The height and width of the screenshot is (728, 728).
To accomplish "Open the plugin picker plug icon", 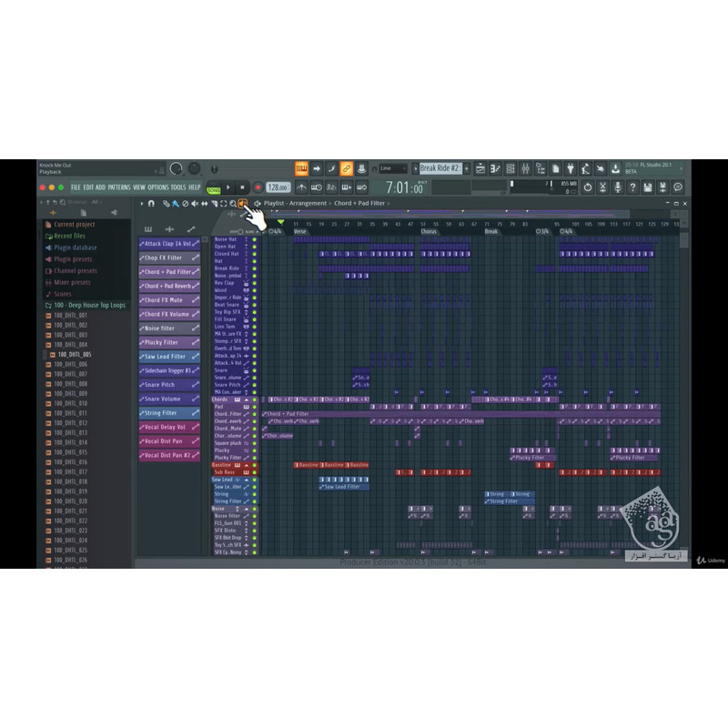I will [x=571, y=168].
